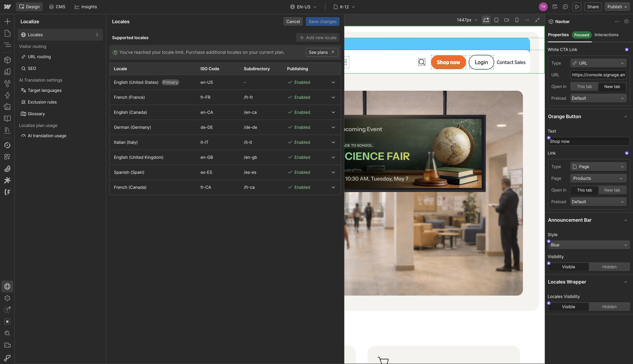
Task: Open the comments speech bubble icon
Action: point(565,7)
